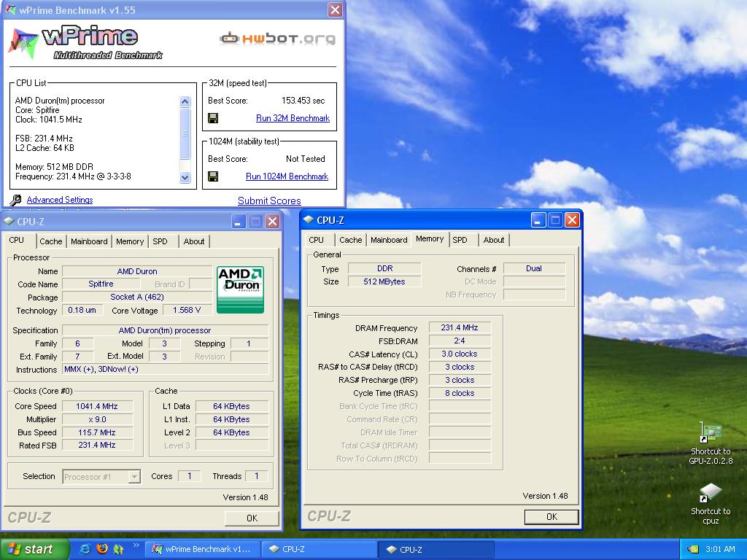Switch to Mainboard tab in right CPU-Z

(x=389, y=240)
